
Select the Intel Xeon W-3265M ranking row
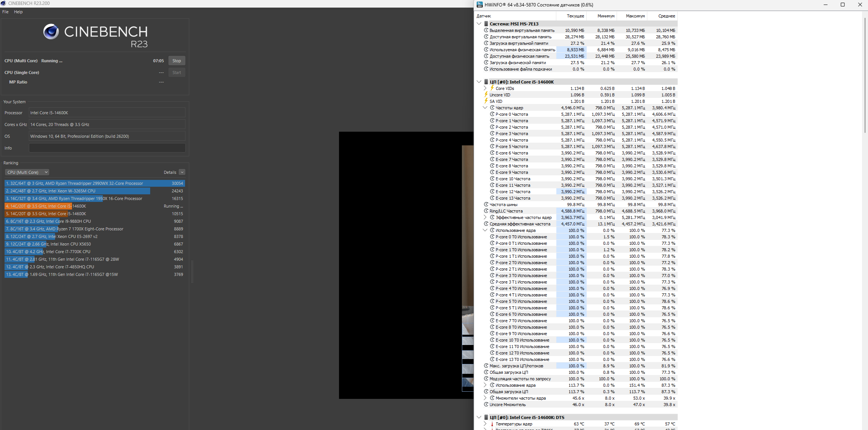(94, 191)
